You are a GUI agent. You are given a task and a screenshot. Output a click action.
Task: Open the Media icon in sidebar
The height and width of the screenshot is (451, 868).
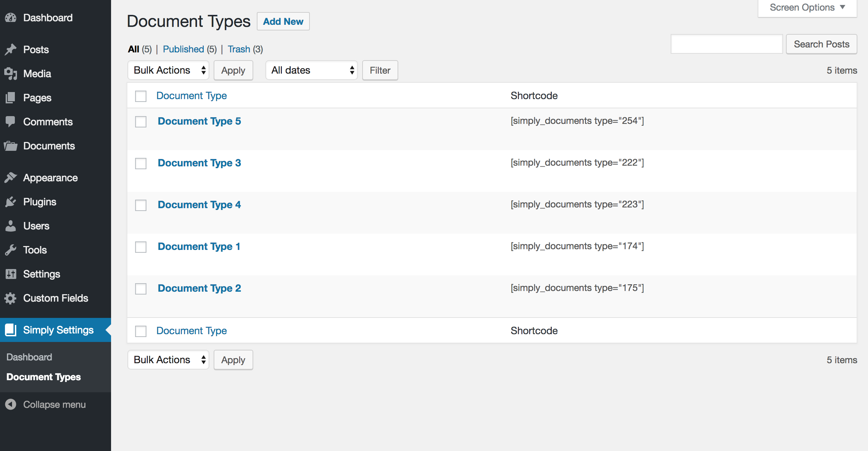click(x=11, y=74)
